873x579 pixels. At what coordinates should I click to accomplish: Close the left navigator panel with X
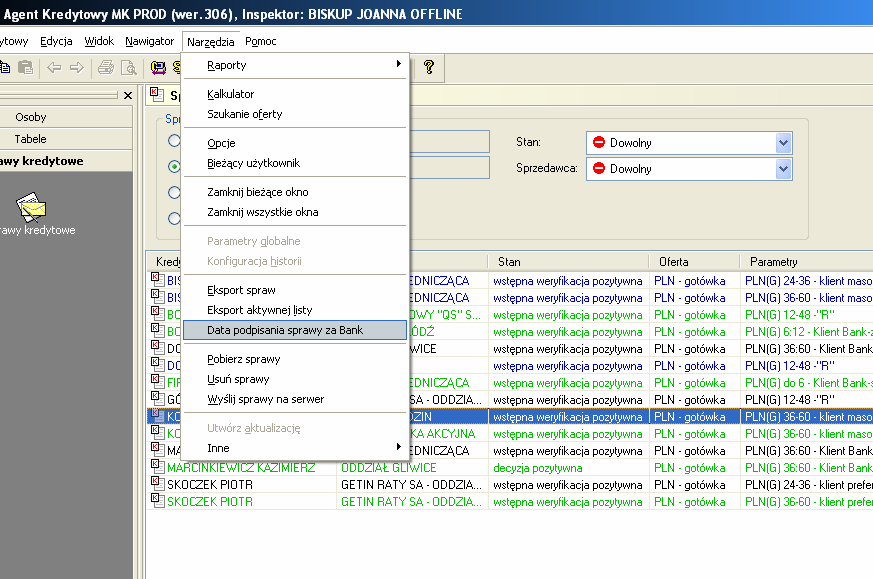click(x=127, y=96)
